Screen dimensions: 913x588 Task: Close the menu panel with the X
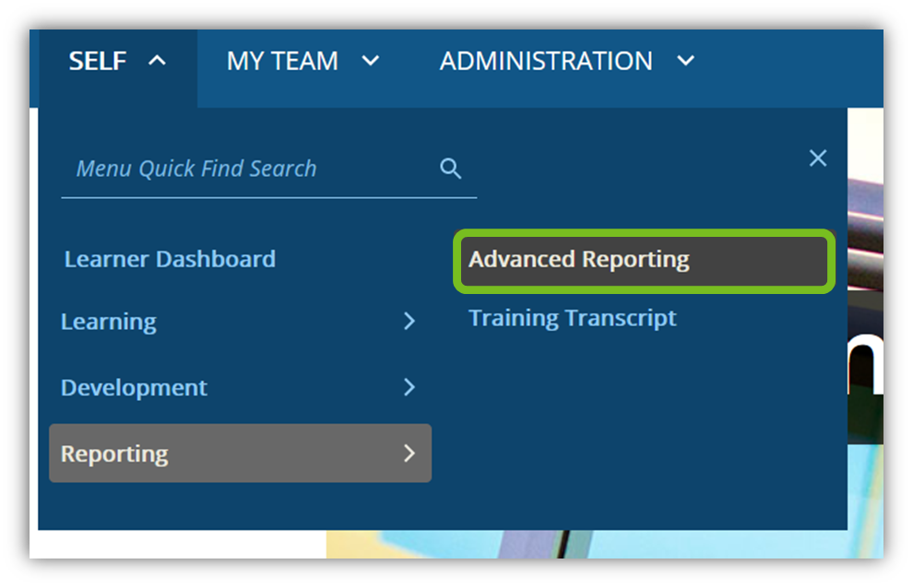(x=817, y=159)
